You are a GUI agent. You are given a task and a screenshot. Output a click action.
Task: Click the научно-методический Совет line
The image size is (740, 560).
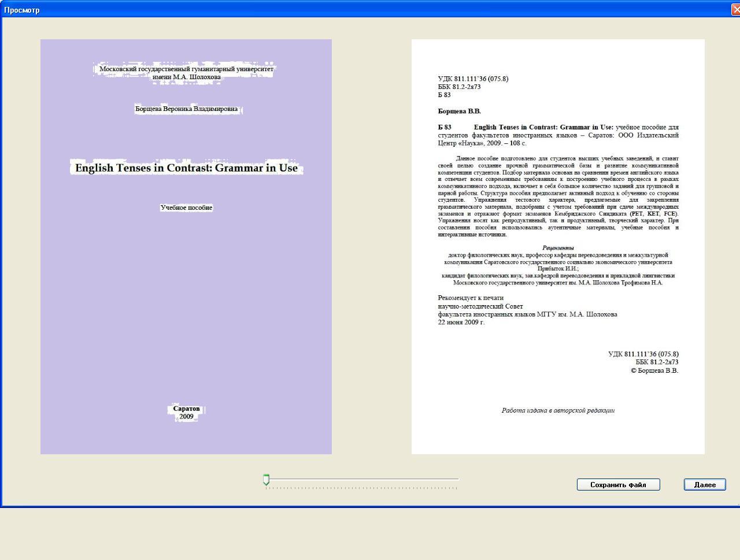tap(480, 306)
